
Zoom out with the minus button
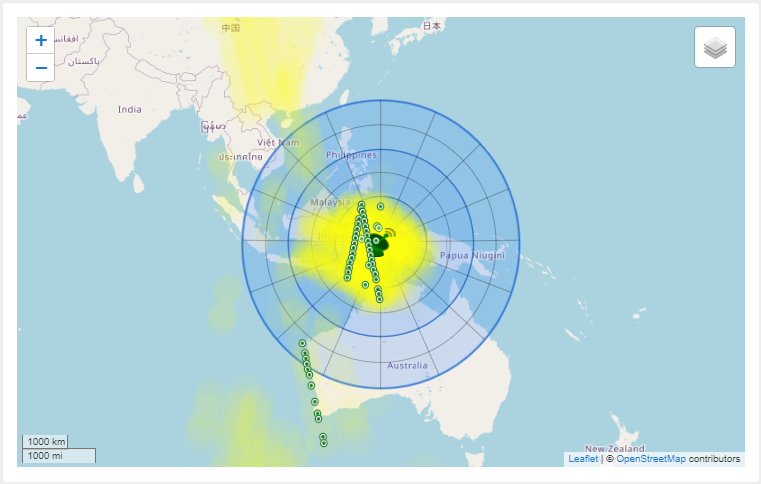point(41,68)
